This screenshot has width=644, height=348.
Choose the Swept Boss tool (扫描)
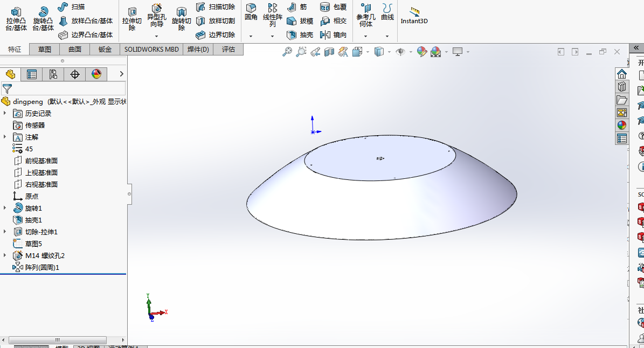click(72, 7)
